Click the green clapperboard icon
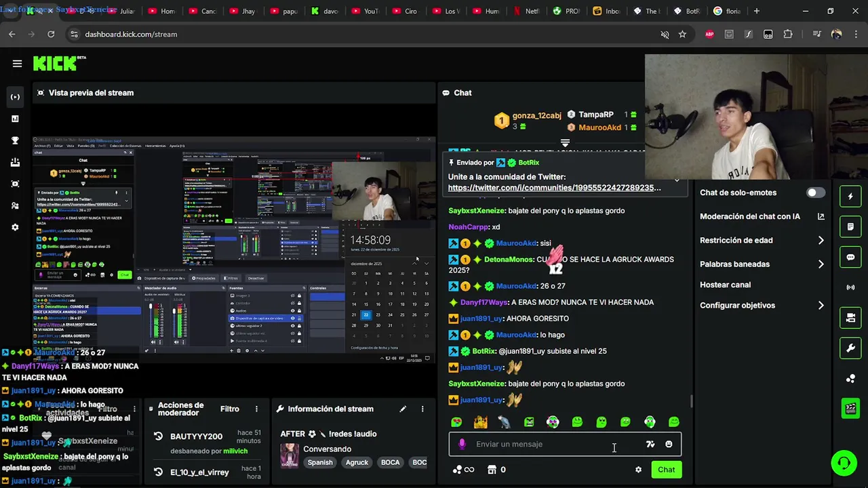868x488 pixels. tap(850, 408)
